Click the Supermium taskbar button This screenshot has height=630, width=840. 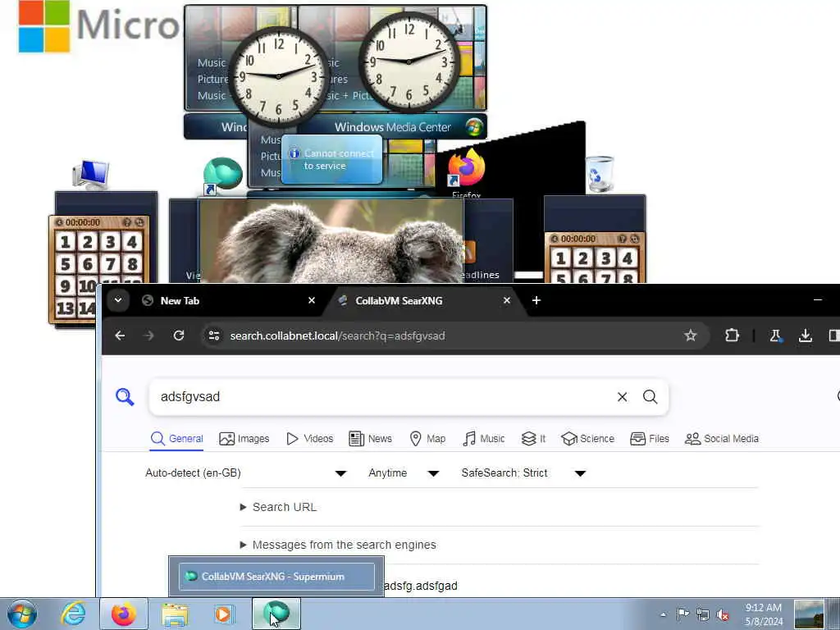[x=276, y=614]
